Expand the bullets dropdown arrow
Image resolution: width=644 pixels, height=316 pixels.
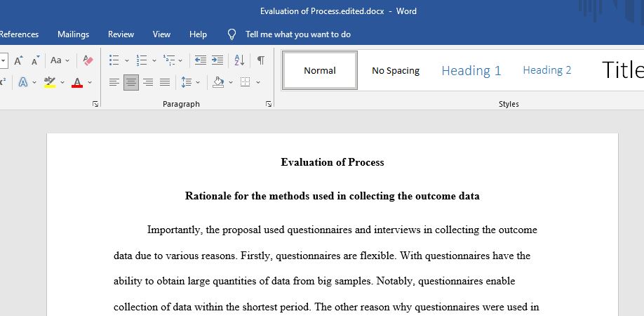click(x=126, y=61)
